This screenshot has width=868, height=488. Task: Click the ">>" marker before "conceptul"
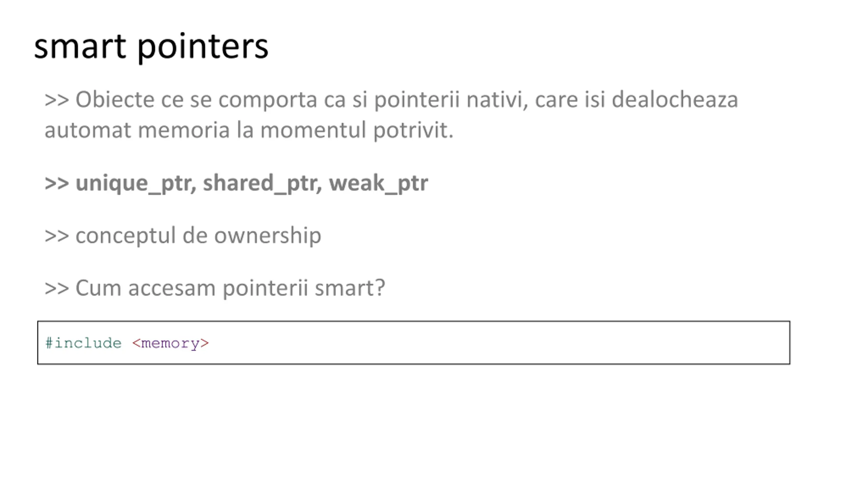[x=57, y=236]
